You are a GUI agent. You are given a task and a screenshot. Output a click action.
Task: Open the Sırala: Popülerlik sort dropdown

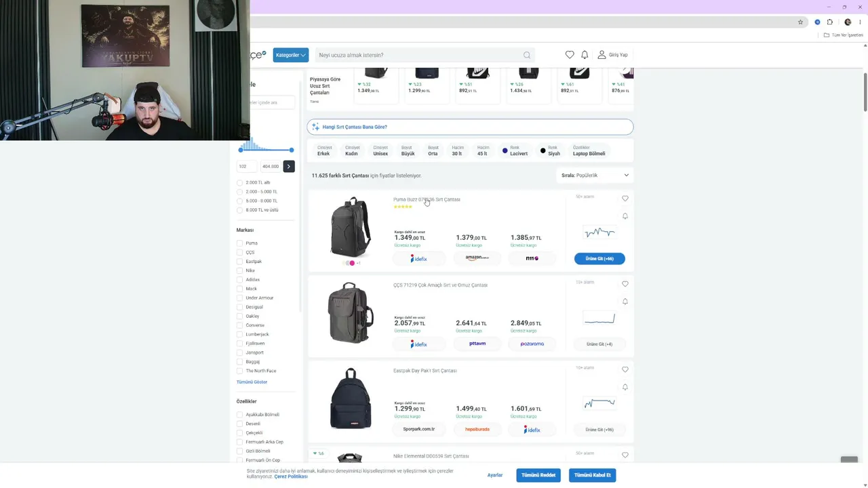tap(595, 176)
